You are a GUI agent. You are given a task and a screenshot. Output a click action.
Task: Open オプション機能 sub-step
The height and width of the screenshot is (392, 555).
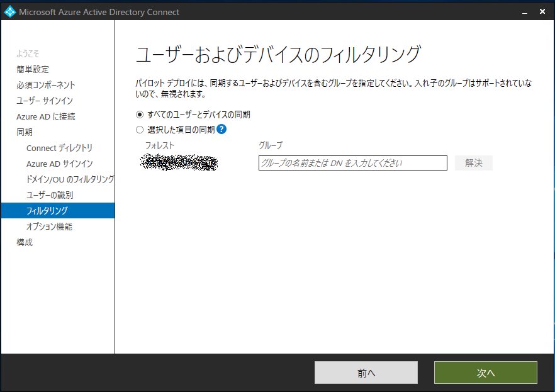[49, 227]
